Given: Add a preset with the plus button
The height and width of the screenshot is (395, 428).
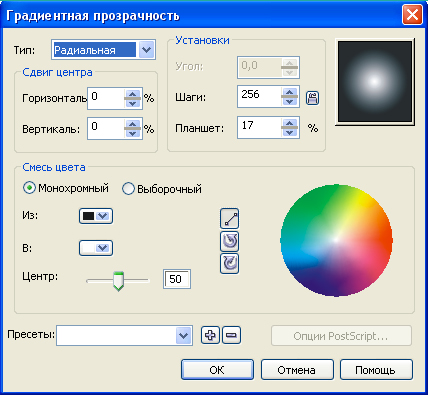Looking at the screenshot, I should coord(210,335).
